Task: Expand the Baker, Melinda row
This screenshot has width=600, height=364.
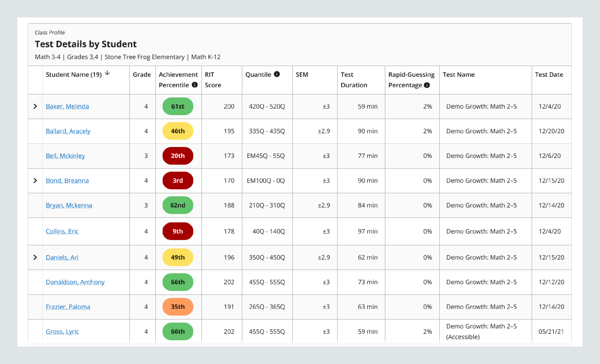Action: click(35, 106)
